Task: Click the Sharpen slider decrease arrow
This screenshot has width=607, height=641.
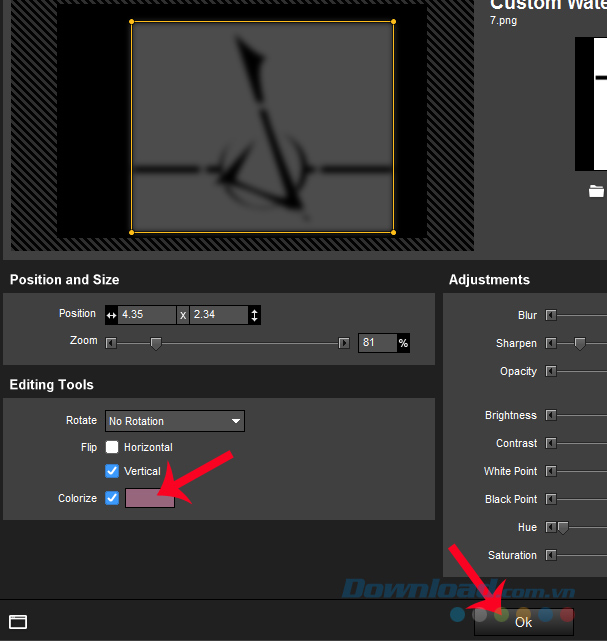Action: coord(551,343)
